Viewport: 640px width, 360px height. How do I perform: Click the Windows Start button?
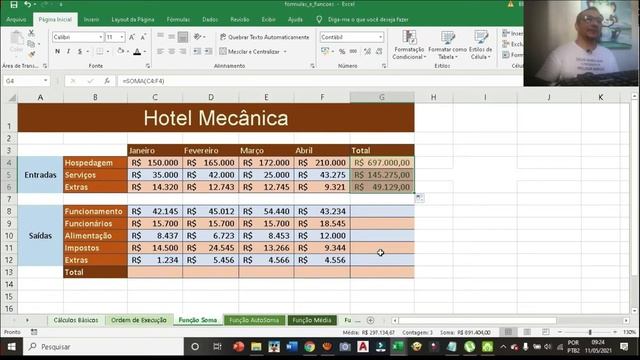coord(11,347)
